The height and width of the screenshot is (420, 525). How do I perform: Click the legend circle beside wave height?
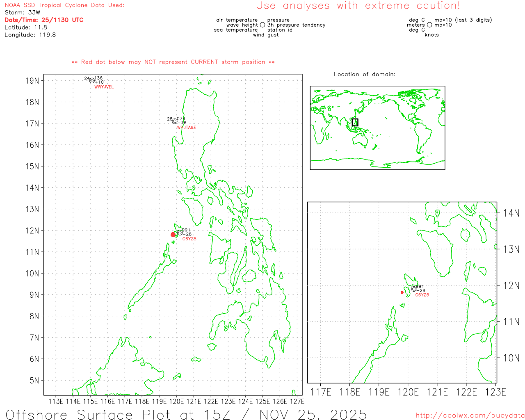(x=262, y=25)
